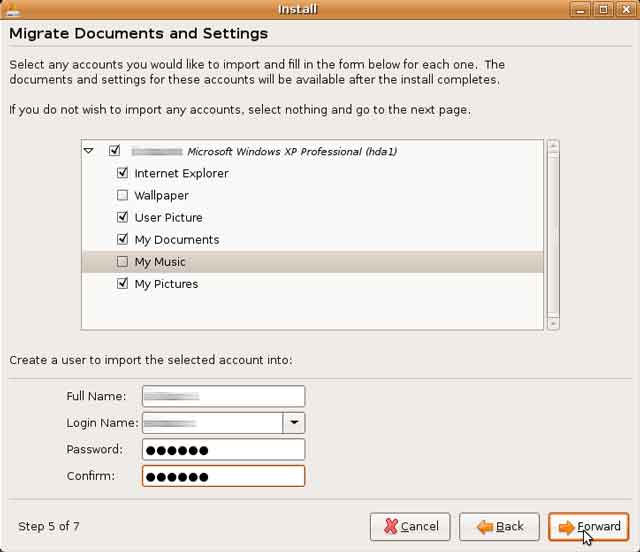The height and width of the screenshot is (552, 640).
Task: Uncheck the User Picture checkbox
Action: pyautogui.click(x=123, y=217)
